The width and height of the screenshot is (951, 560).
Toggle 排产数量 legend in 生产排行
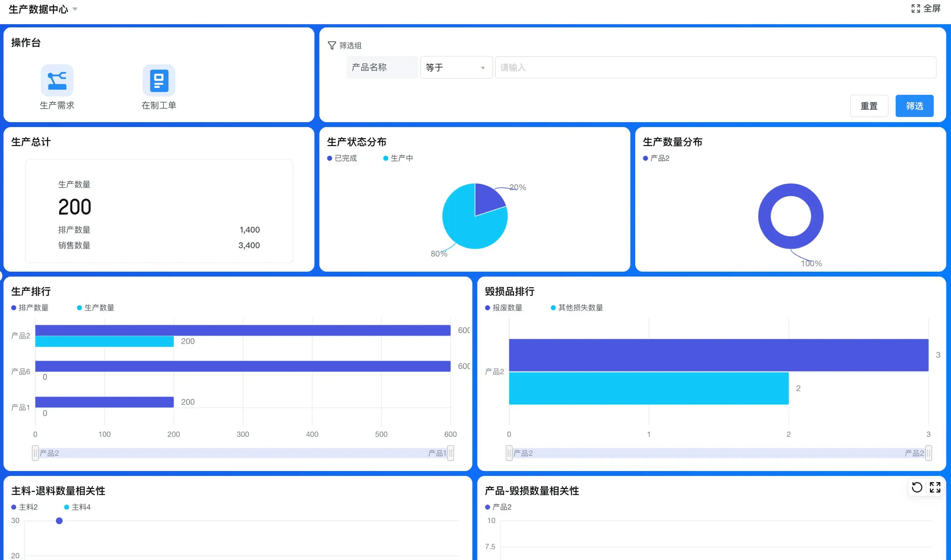[30, 308]
